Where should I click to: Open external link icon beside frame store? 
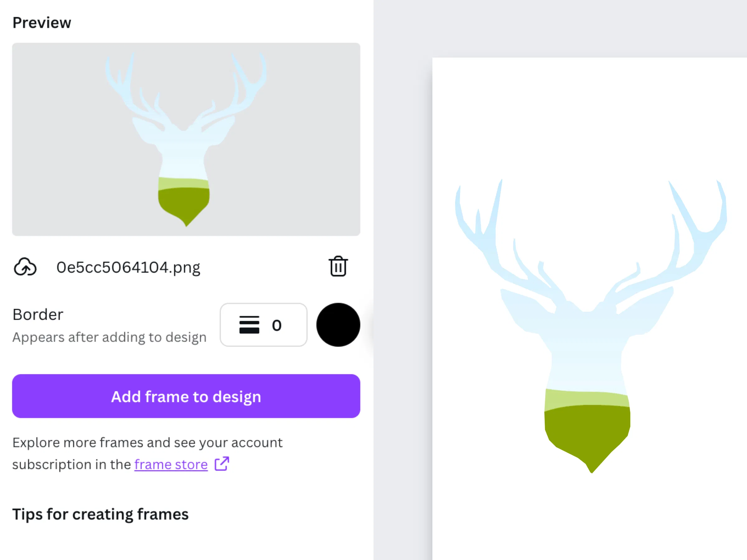(x=222, y=464)
